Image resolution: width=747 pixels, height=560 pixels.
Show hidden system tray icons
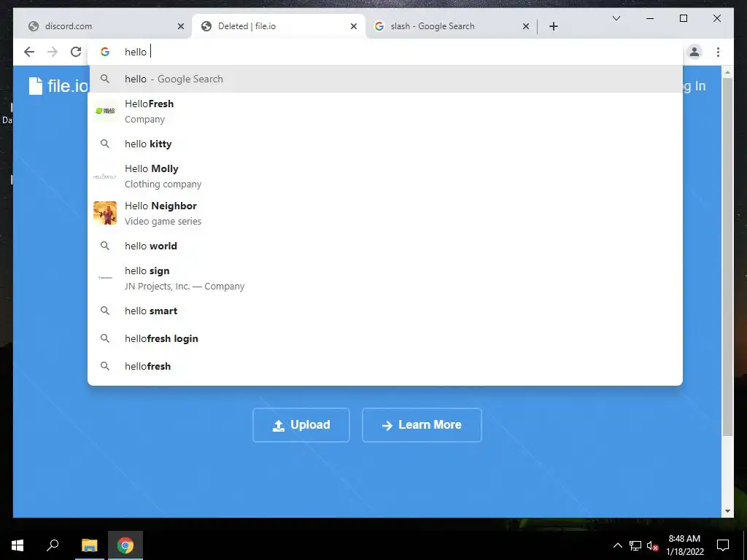pyautogui.click(x=617, y=545)
